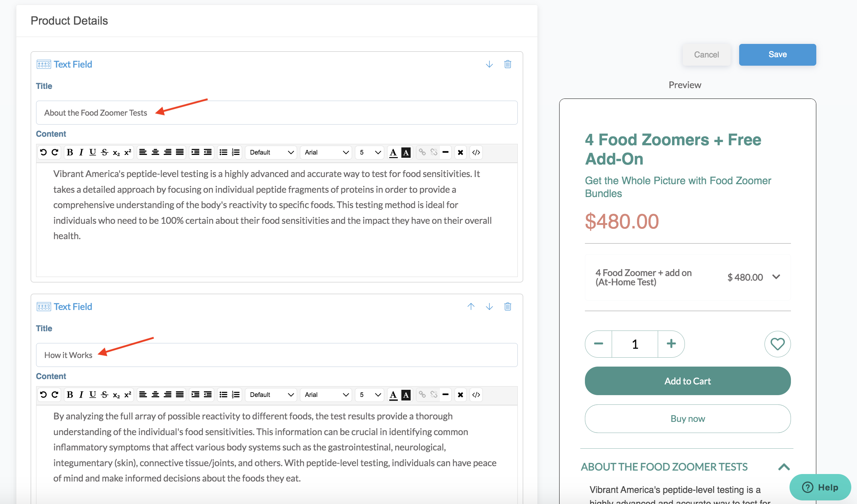Toggle bold in the About Food Zoomer editor
The width and height of the screenshot is (857, 504).
70,152
